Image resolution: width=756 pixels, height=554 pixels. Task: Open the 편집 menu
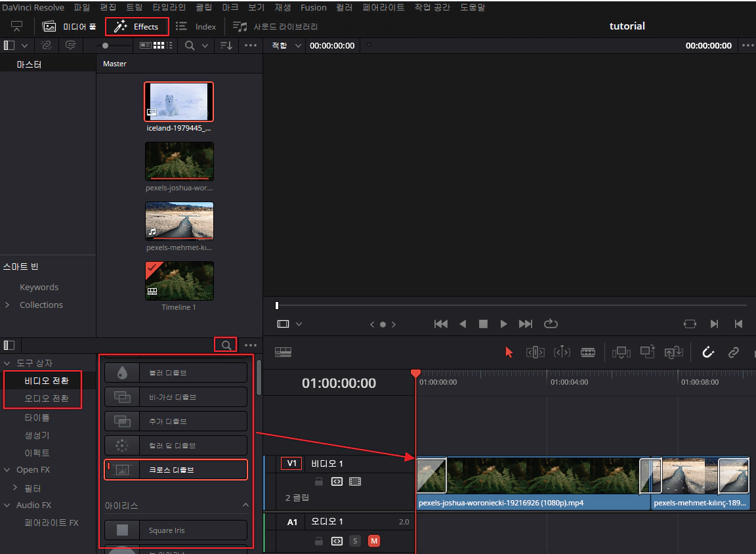[108, 7]
